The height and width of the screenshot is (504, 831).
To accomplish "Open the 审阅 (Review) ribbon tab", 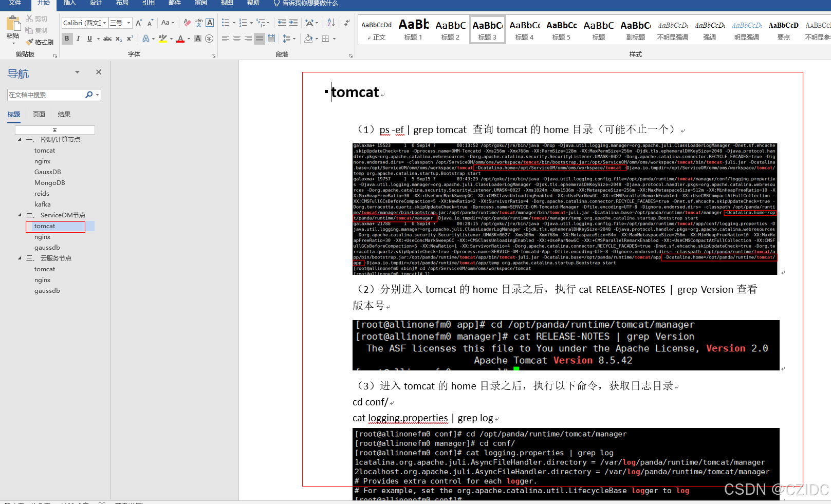I will coord(200,3).
